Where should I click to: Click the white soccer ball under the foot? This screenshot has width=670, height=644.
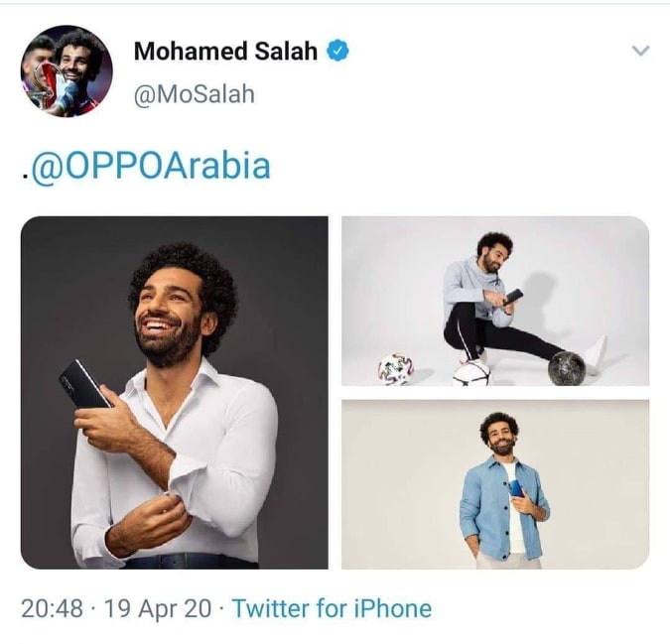(470, 371)
